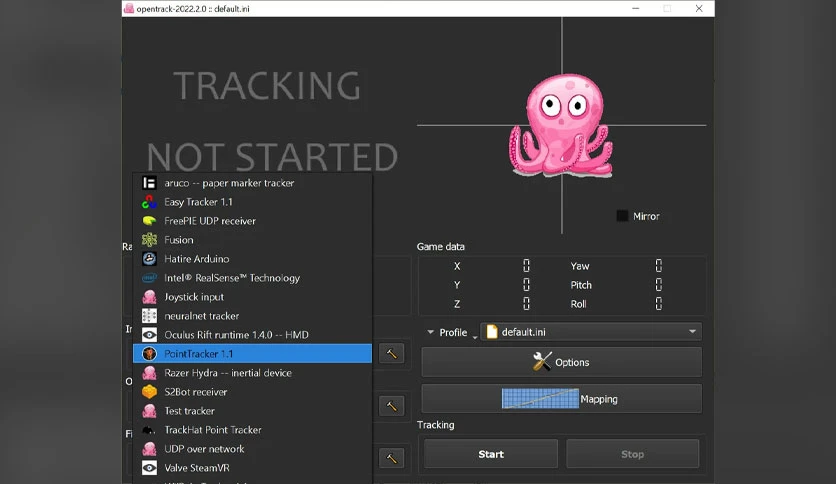Select Easy Tracker 1.1 from list
This screenshot has width=836, height=484.
pos(252,202)
